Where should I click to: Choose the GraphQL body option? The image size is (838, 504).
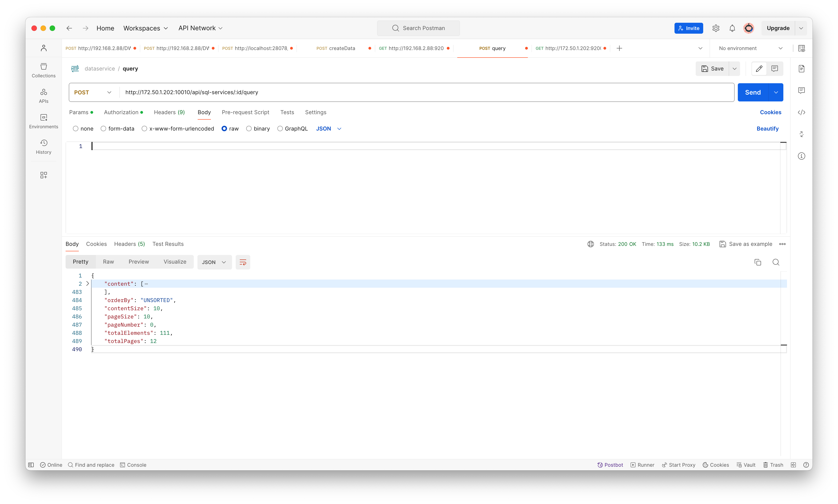tap(280, 129)
